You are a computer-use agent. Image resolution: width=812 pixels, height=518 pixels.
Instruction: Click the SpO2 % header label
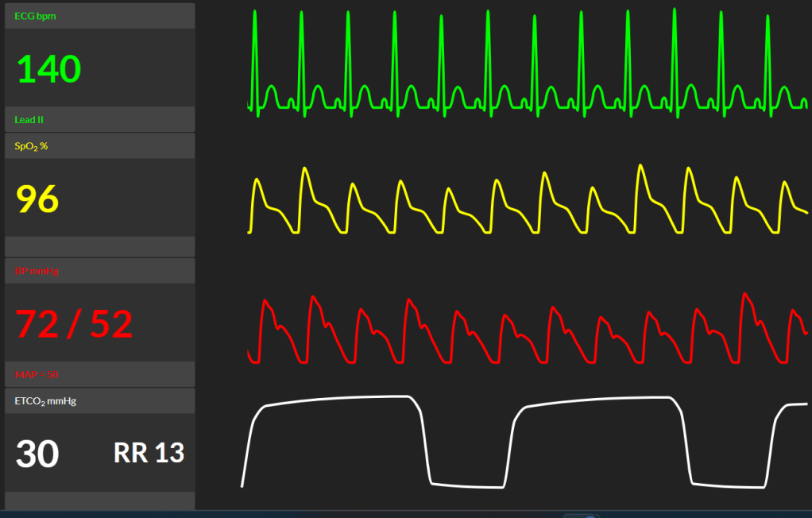click(x=31, y=145)
